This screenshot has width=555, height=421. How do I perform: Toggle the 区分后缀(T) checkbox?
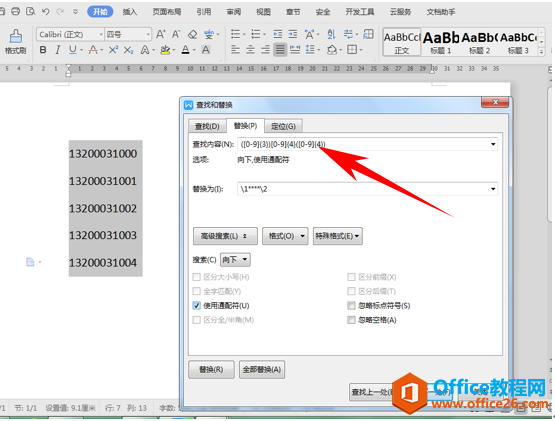(351, 291)
